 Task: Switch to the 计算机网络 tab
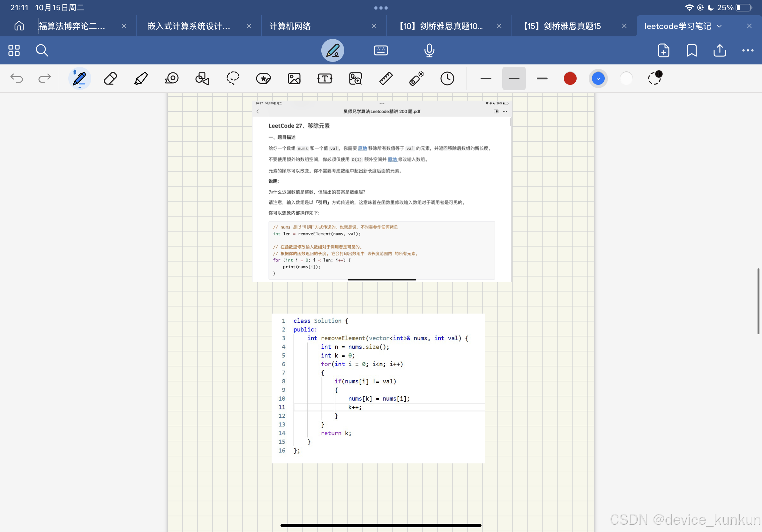290,26
